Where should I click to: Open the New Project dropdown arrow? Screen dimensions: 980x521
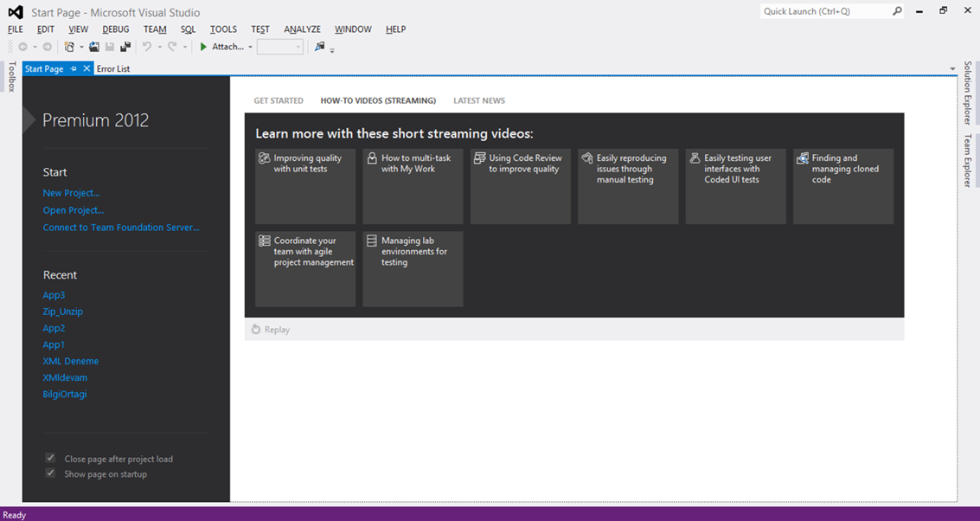[x=81, y=48]
